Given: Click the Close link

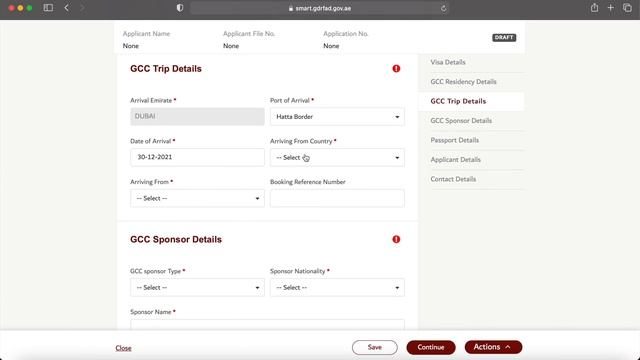Looking at the screenshot, I should (123, 348).
